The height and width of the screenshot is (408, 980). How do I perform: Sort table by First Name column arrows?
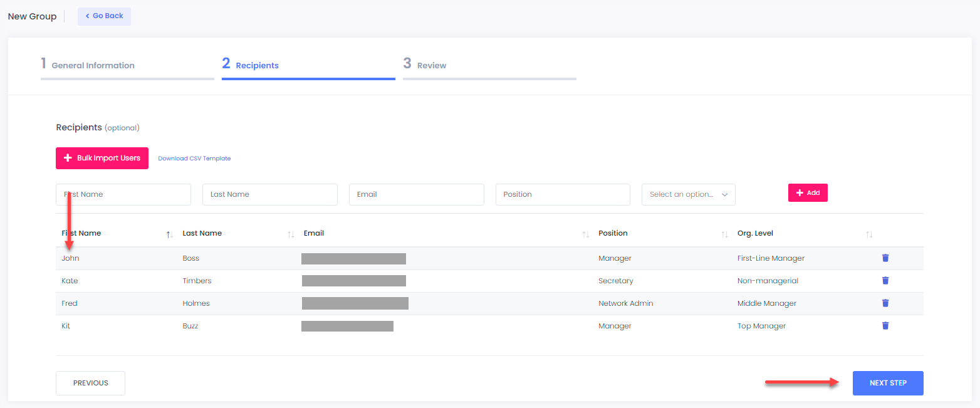169,234
